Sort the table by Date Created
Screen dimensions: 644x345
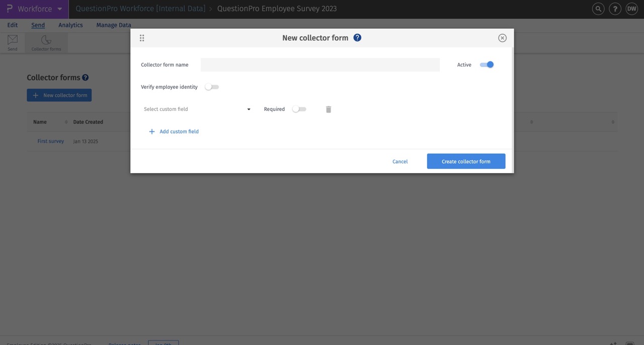point(88,121)
